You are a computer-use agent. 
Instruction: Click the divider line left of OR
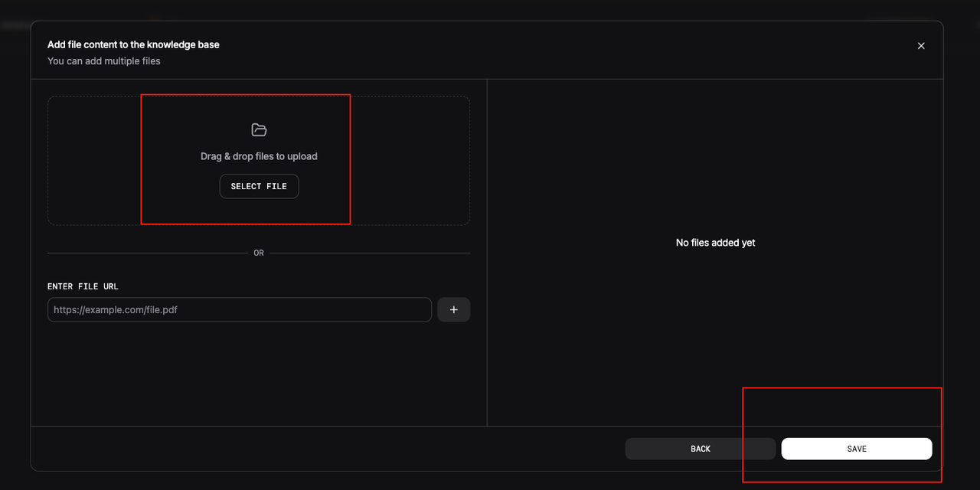[x=145, y=253]
